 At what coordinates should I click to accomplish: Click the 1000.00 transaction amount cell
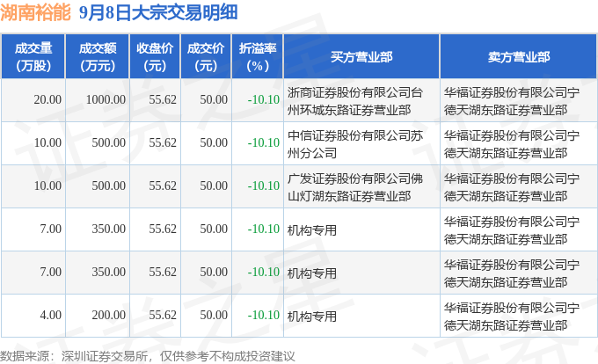pyautogui.click(x=98, y=100)
